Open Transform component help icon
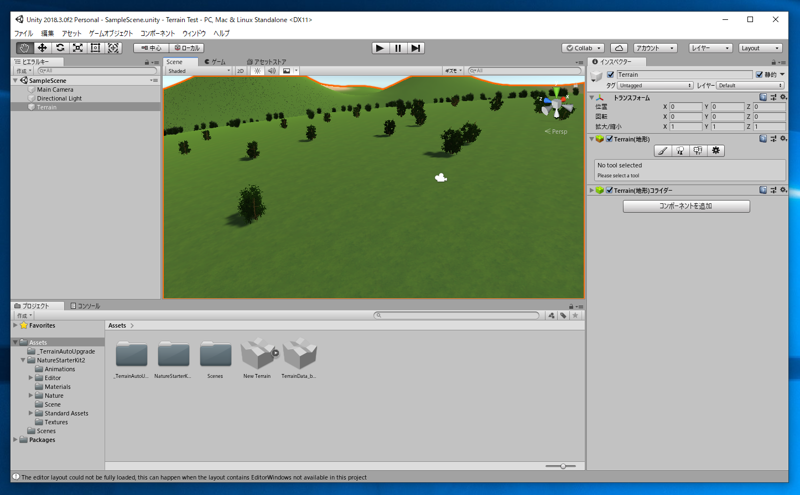The width and height of the screenshot is (800, 495). [x=763, y=97]
